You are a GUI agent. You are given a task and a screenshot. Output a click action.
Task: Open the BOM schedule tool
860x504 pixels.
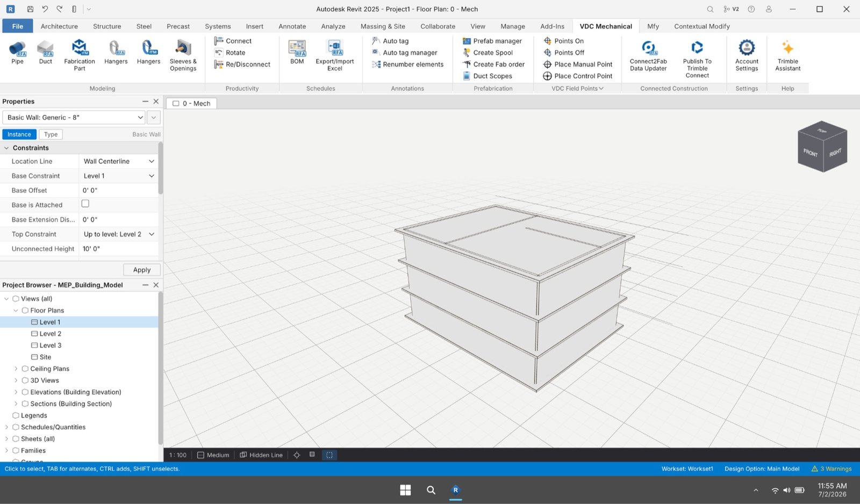(297, 53)
